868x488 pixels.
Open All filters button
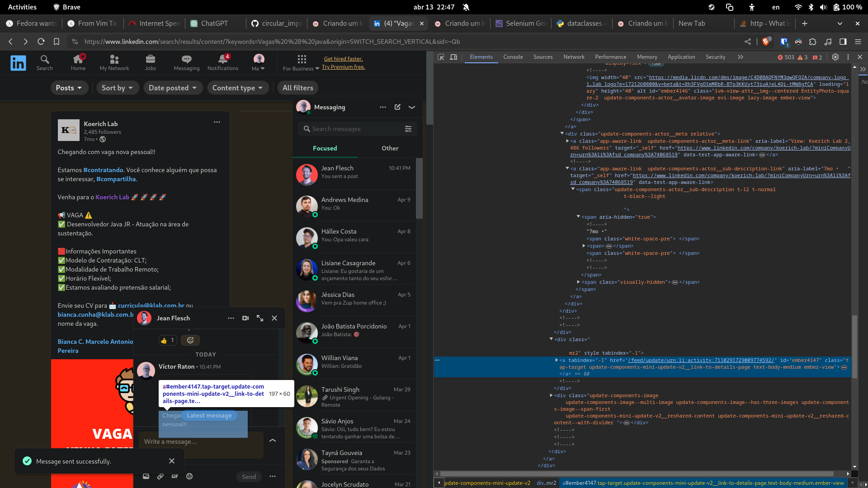coord(298,88)
